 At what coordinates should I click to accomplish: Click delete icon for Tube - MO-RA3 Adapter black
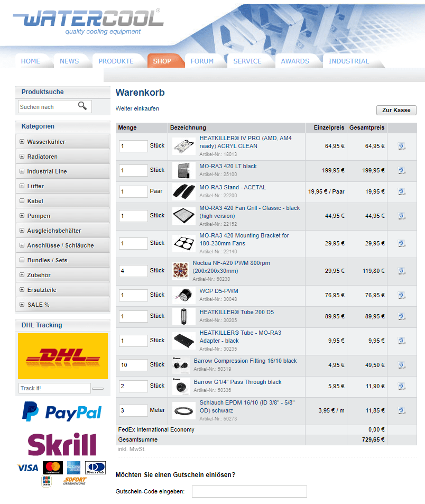[402, 341]
